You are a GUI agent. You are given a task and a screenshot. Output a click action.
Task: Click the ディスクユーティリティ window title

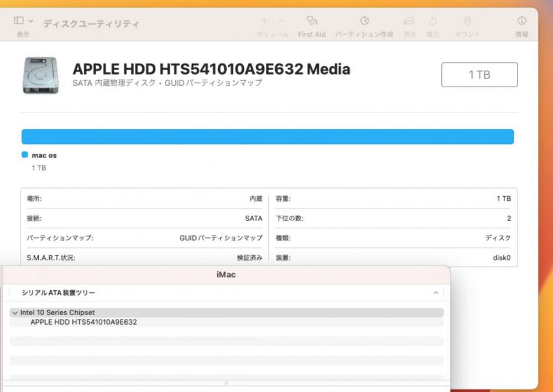(91, 24)
